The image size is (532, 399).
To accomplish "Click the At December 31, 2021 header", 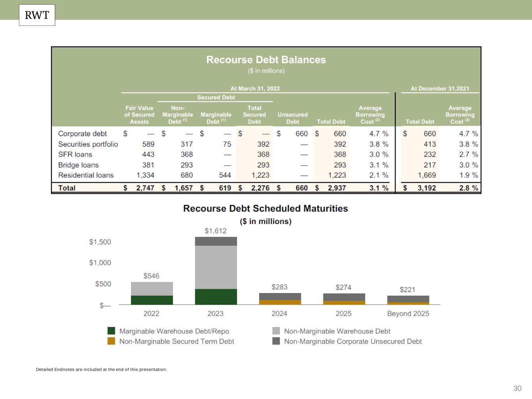I will click(x=440, y=88).
